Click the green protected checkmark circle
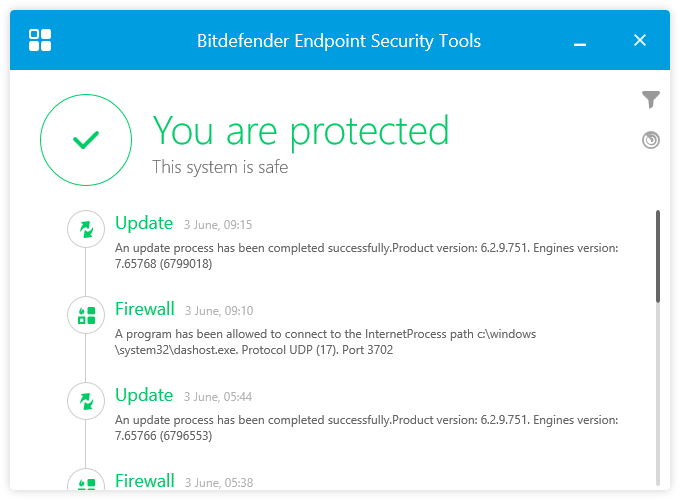Image resolution: width=680 pixels, height=500 pixels. point(86,140)
